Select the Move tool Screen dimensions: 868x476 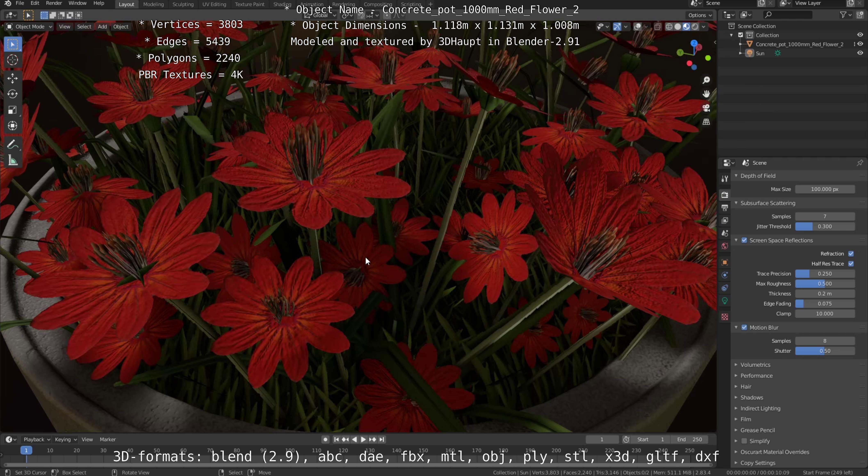(x=13, y=78)
